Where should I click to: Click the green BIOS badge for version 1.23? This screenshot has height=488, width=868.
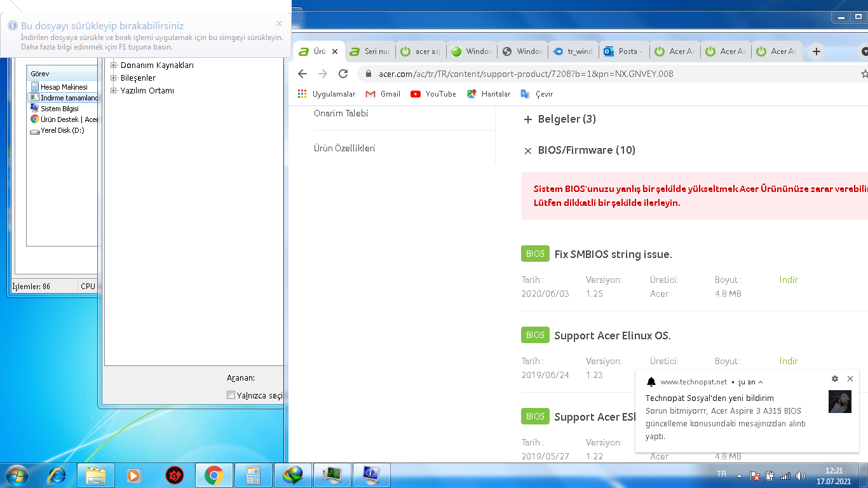pos(535,335)
